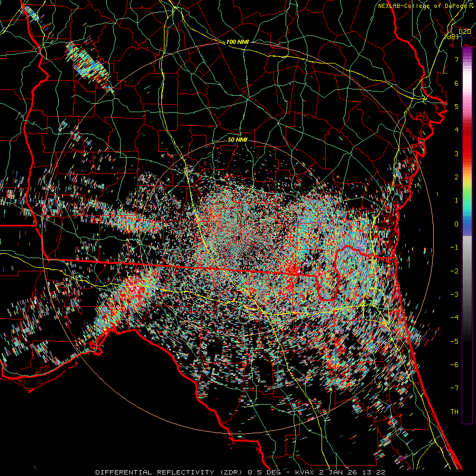Click the 1 value on the color scale
Screen dimensions: 476x476
456,200
